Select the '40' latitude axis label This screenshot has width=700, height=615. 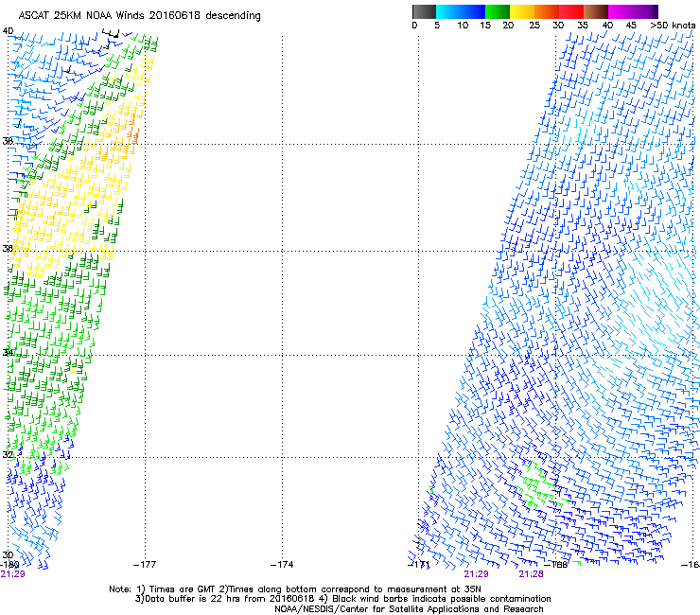point(8,31)
